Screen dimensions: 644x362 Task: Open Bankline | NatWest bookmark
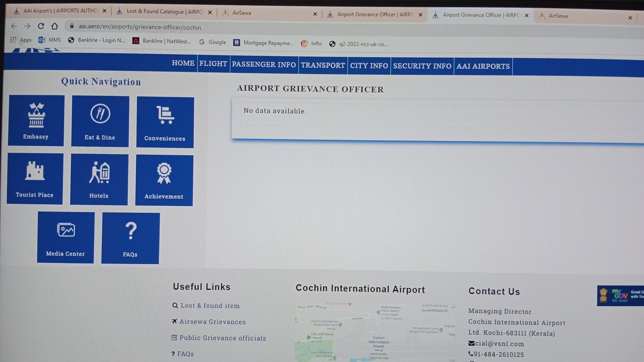click(x=163, y=41)
